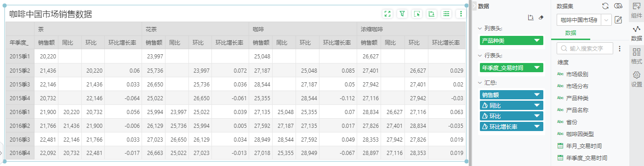Click the eraser icon to clear fields

(541, 17)
